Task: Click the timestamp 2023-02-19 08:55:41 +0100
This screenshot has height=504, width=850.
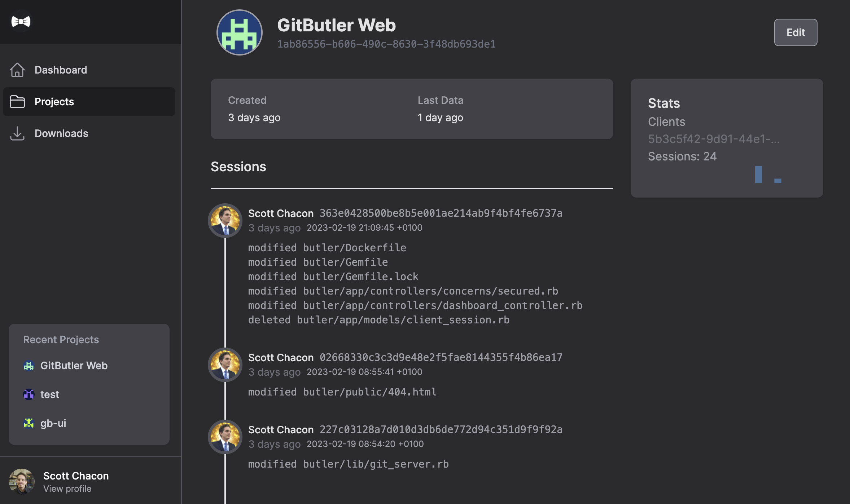Action: pyautogui.click(x=364, y=372)
